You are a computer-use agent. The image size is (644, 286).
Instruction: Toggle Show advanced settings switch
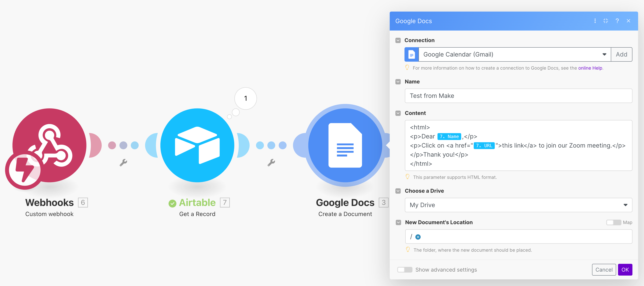pos(405,269)
